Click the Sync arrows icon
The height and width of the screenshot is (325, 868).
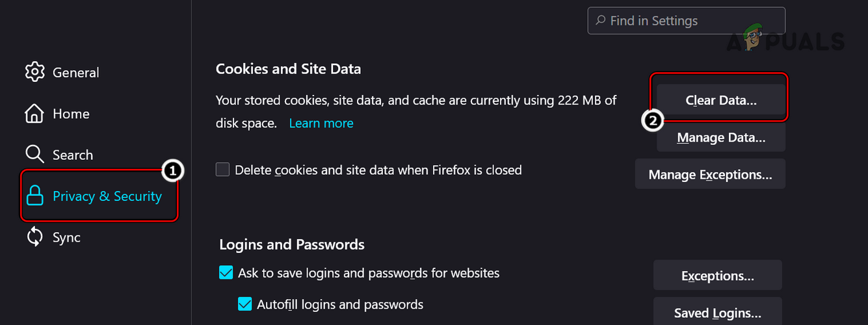tap(34, 237)
